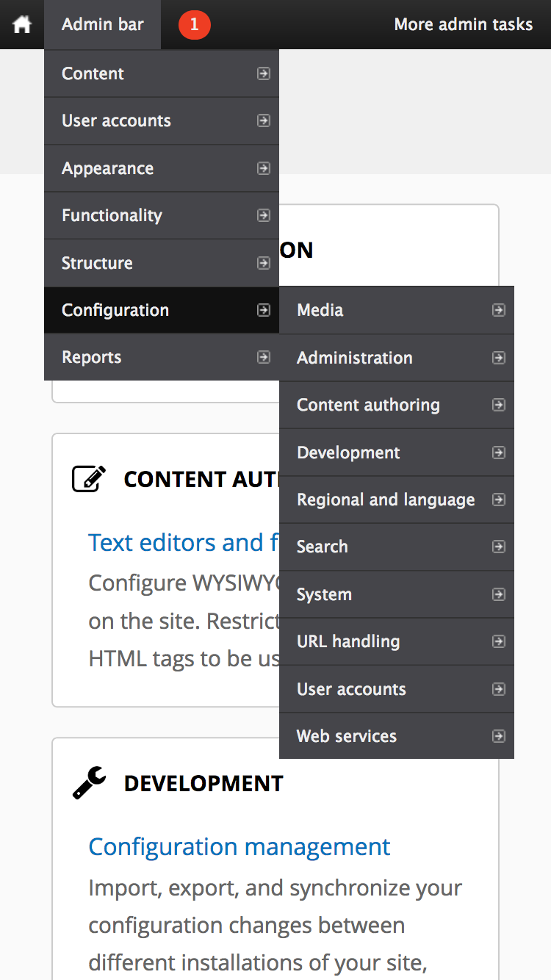Expand the Regional and language submenu arrow
551x980 pixels.
click(498, 500)
